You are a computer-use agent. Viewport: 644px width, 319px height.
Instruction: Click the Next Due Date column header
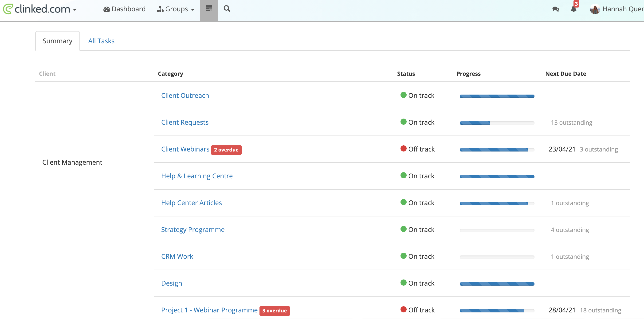565,74
